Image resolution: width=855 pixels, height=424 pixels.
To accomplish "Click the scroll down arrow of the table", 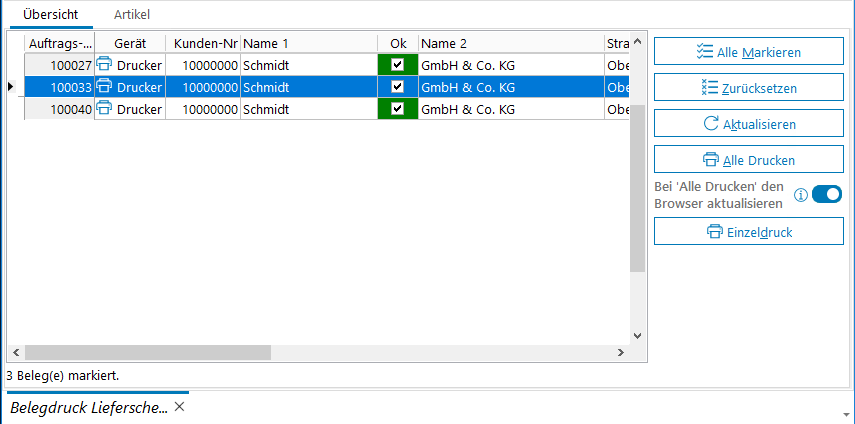I will [x=637, y=336].
